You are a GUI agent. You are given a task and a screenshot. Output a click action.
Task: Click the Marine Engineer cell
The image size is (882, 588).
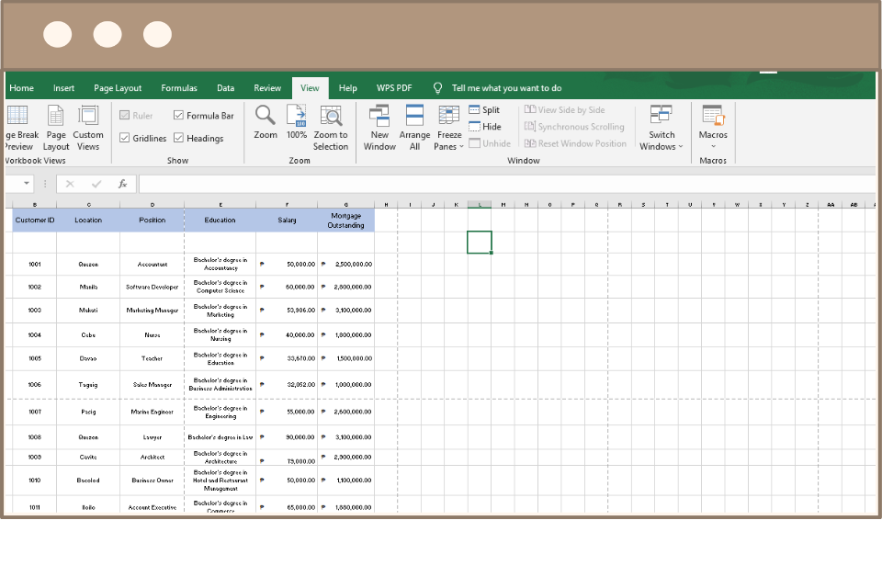click(152, 412)
